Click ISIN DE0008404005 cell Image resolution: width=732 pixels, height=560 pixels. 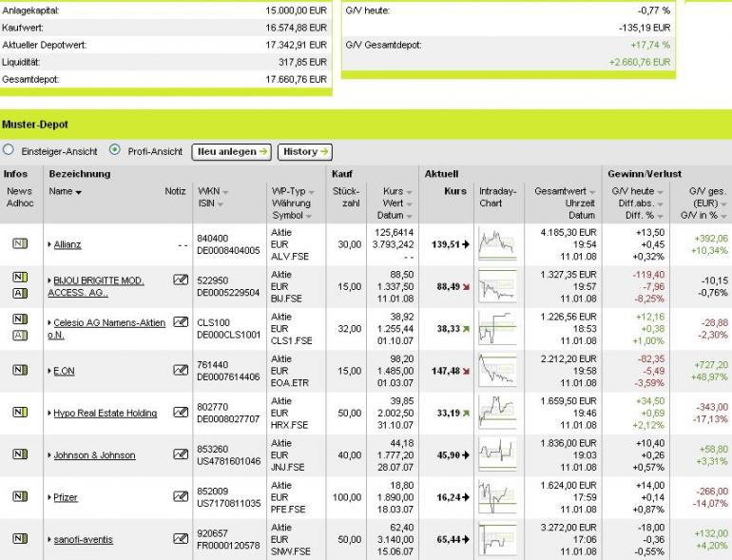228,250
